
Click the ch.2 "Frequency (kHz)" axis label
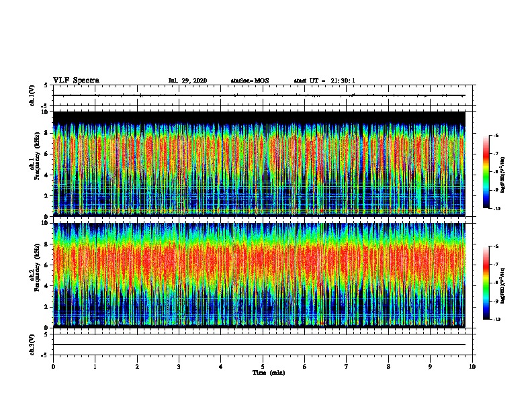[x=37, y=267]
